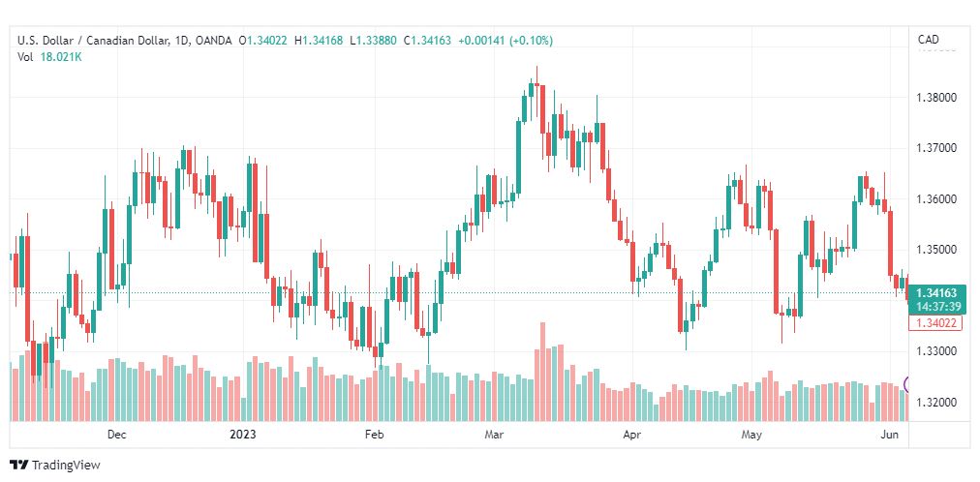Click the tallest red volume bar in March
980x482 pixels.
(x=542, y=372)
